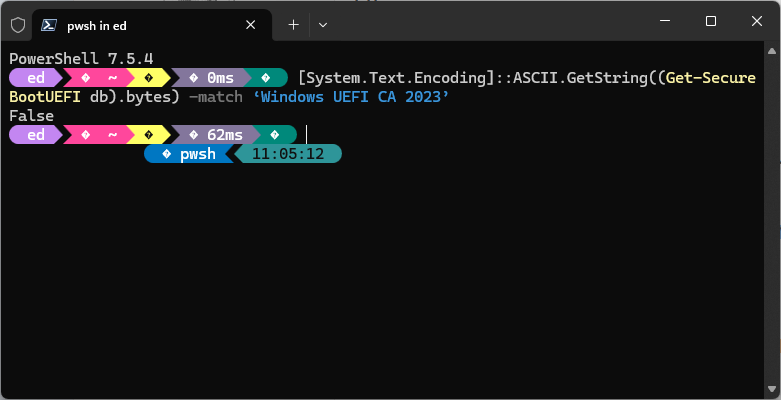
Task: Click the PowerShell icon on the tab
Action: [49, 24]
